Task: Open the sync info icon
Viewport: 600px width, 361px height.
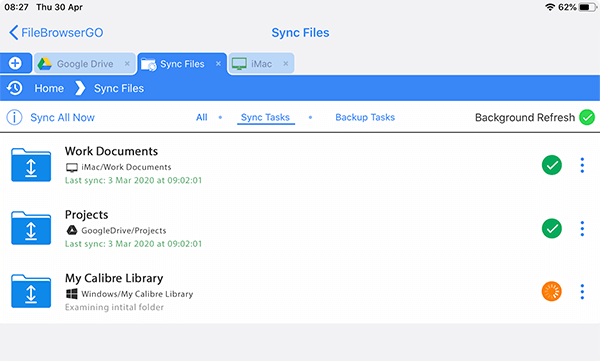Action: point(15,118)
